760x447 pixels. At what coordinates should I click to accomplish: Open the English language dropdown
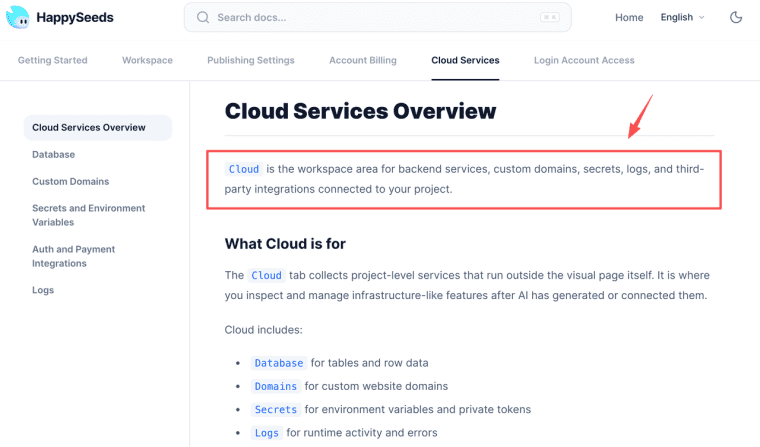[682, 17]
